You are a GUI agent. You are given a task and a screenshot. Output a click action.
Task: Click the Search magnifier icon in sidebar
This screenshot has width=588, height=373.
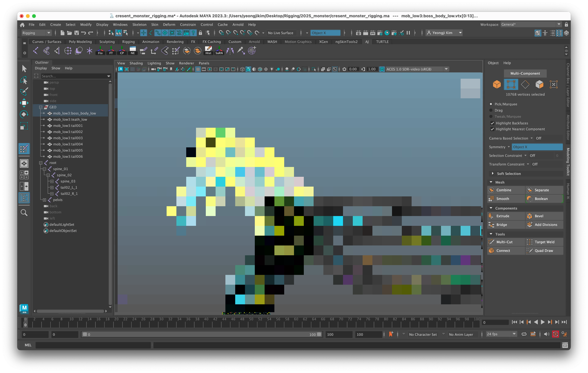point(24,212)
